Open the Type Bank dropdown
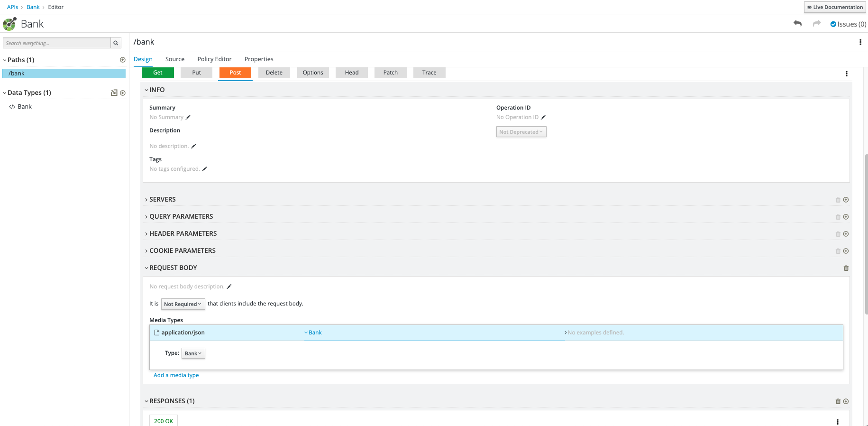868x426 pixels. point(193,353)
